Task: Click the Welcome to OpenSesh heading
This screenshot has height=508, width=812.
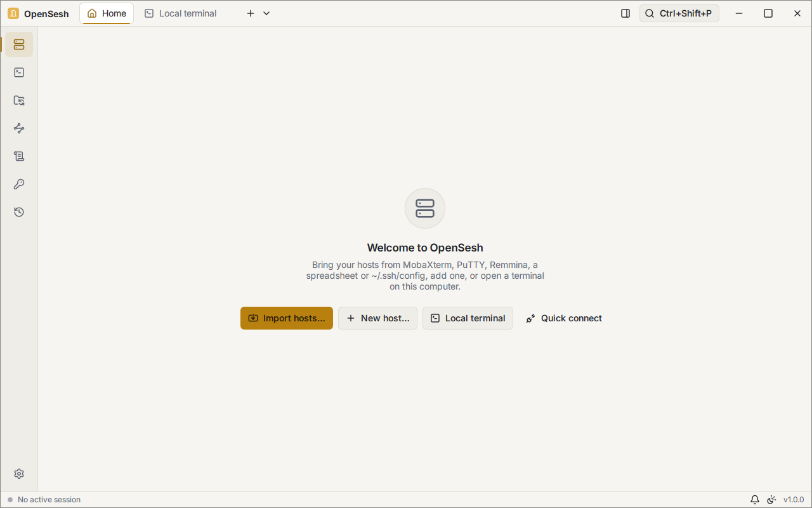Action: tap(425, 248)
